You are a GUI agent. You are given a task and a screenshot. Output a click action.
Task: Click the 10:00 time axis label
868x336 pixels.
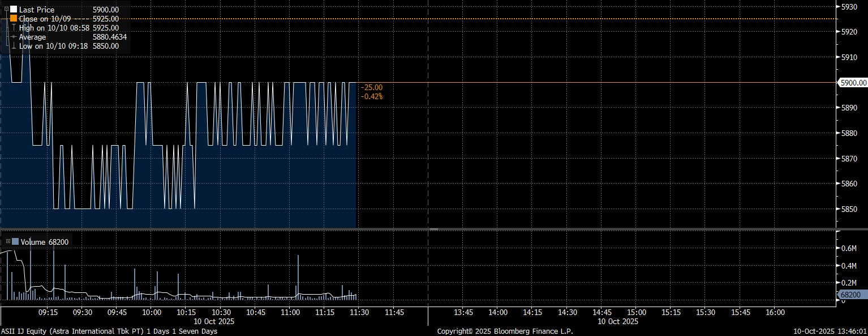(151, 312)
